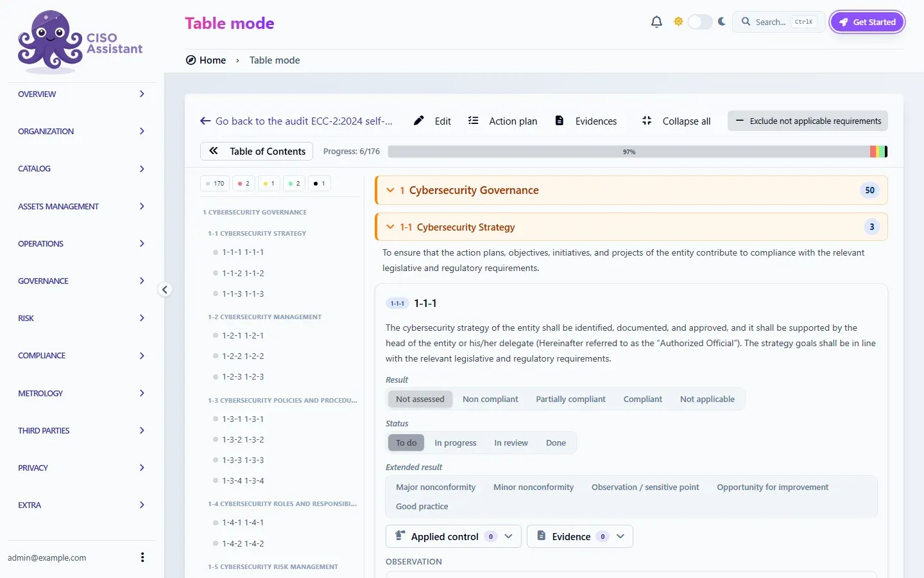Expand the CATALOG sidebar menu
Screen dimensions: 924x578
pos(82,169)
